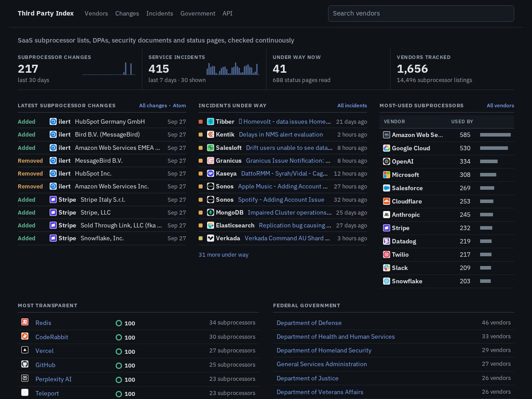Open the General Services Administration link

(x=322, y=364)
